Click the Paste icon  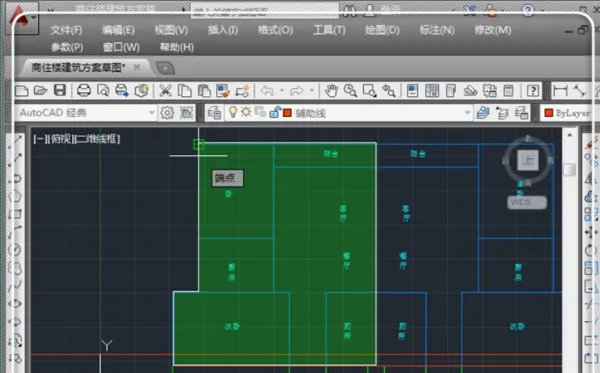(x=204, y=91)
